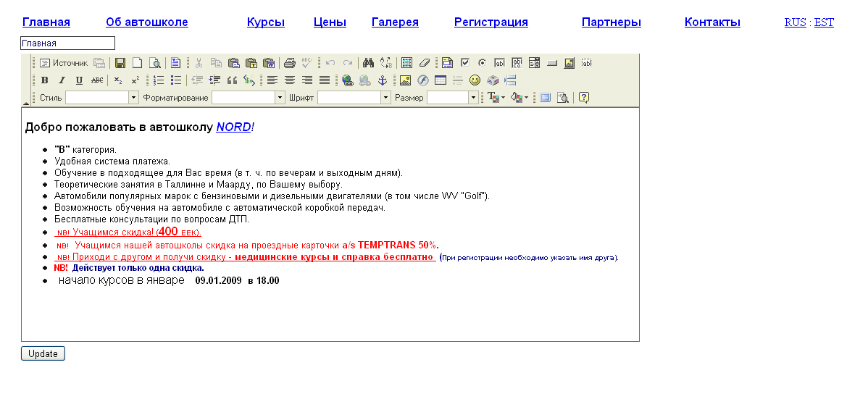Create a Div container icon
The image size is (868, 407).
pos(249,80)
